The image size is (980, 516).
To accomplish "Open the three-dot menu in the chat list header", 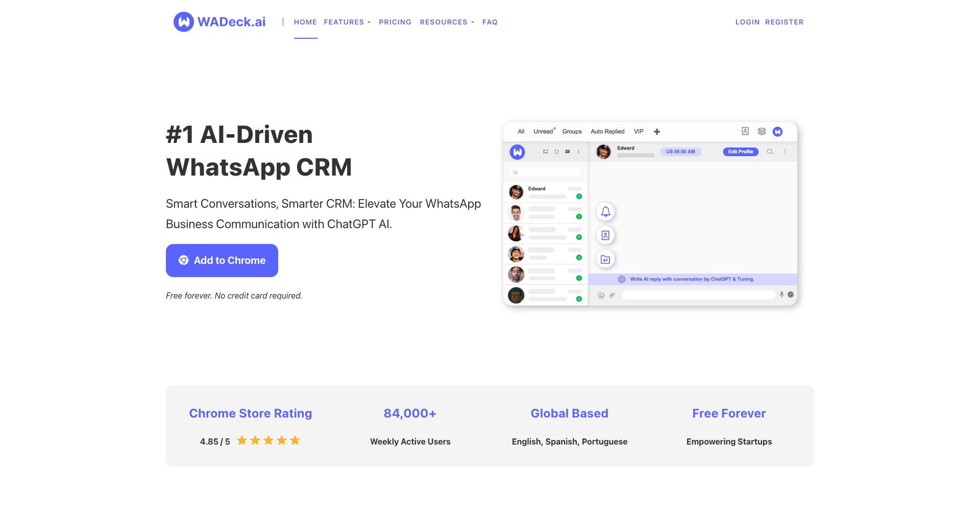I will click(578, 152).
